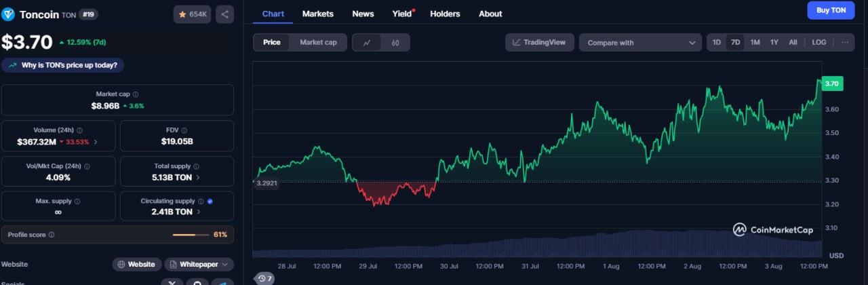Add Toncoin to watchlist via the star 654K button

point(193,14)
